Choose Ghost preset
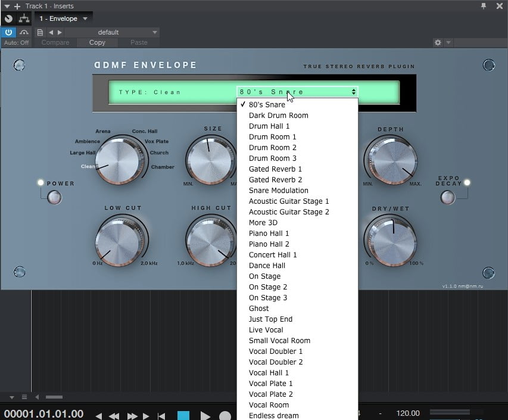The image size is (508, 420). (x=297, y=308)
